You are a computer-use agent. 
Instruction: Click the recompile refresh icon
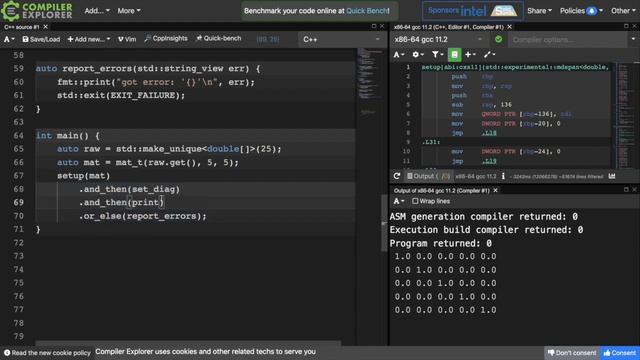(x=397, y=176)
